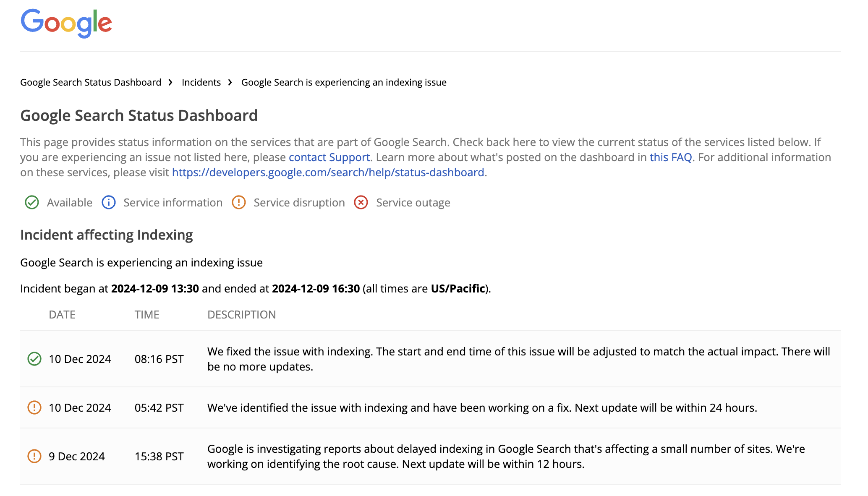The width and height of the screenshot is (868, 496).
Task: Click the warning icon next to the 05:42 PST entry
Action: [34, 407]
